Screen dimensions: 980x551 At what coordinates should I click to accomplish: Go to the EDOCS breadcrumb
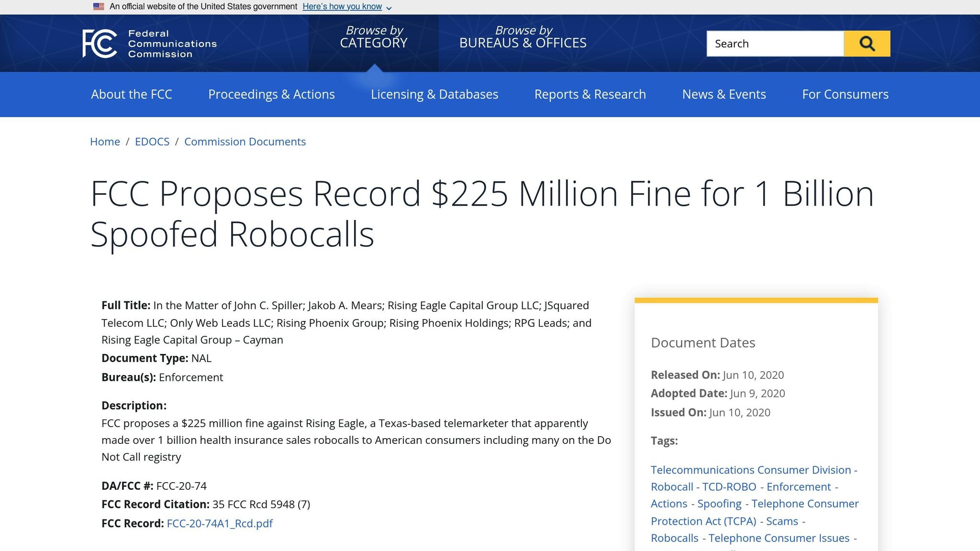click(x=152, y=142)
